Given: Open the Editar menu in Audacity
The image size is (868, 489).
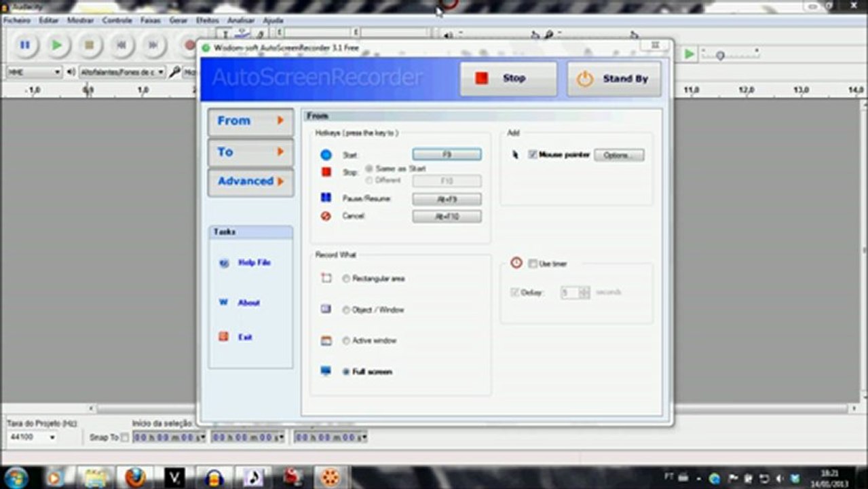Looking at the screenshot, I should pos(49,20).
